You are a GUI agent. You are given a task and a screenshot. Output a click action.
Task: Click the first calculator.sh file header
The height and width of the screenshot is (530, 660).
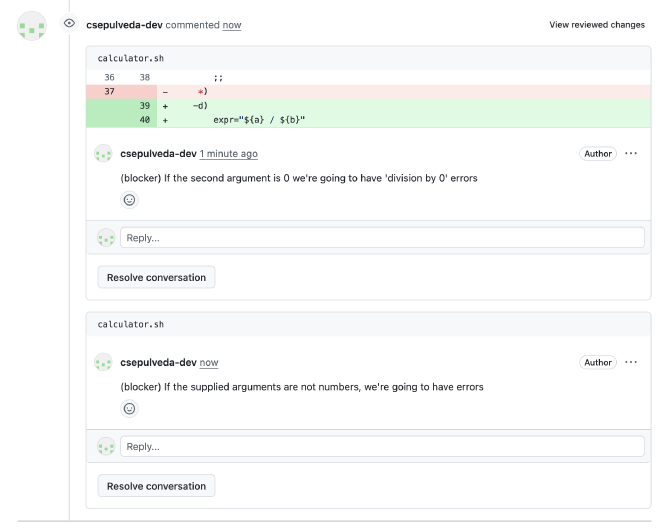(x=130, y=58)
